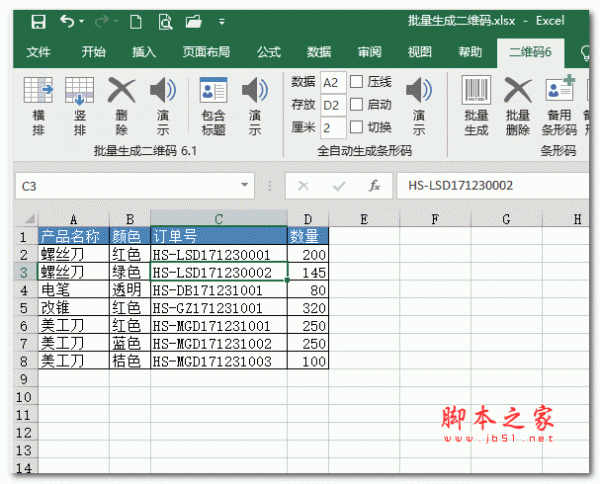Click the formula bar showing HS-LSD171230002
This screenshot has width=600, height=484.
tap(493, 186)
